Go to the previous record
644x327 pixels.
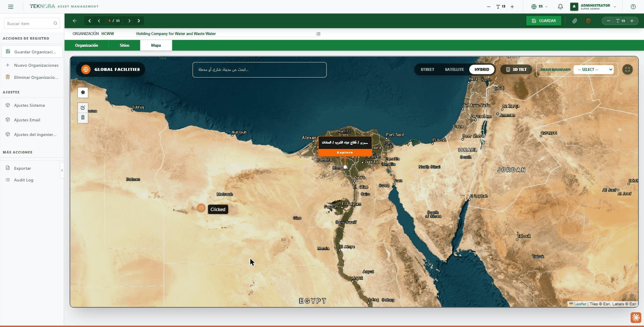pyautogui.click(x=99, y=21)
